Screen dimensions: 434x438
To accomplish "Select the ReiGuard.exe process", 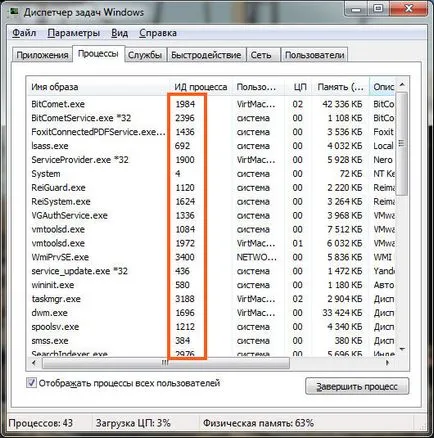I will pyautogui.click(x=211, y=188).
